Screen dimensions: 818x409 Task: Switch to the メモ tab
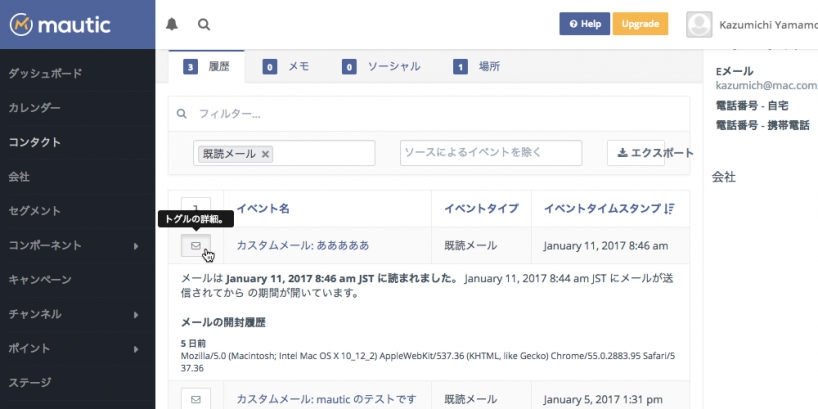[x=286, y=67]
